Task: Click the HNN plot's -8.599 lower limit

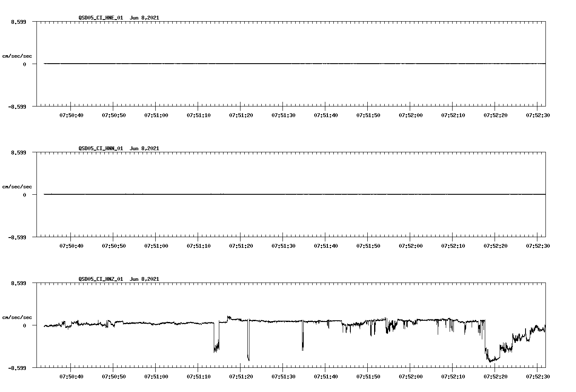Action: pos(17,237)
